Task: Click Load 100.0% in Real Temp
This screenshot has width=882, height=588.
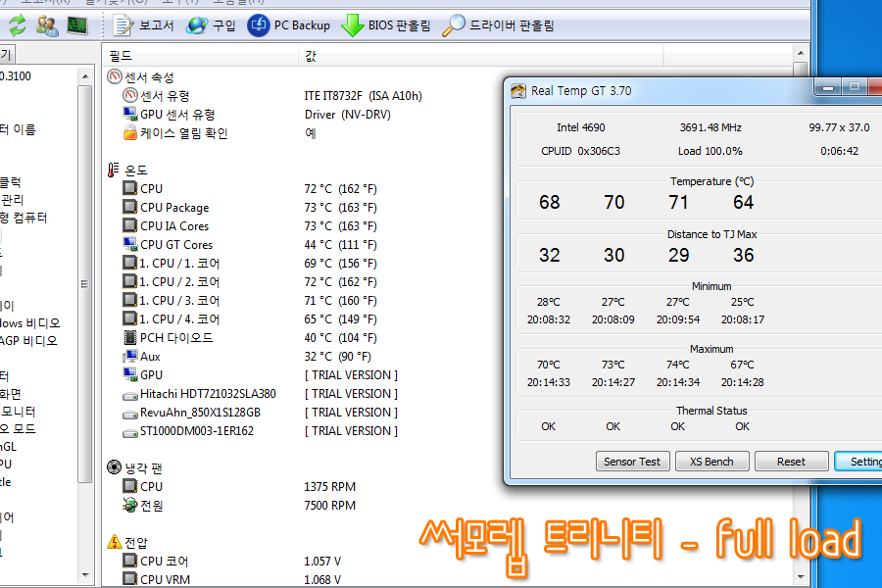Action: [710, 151]
